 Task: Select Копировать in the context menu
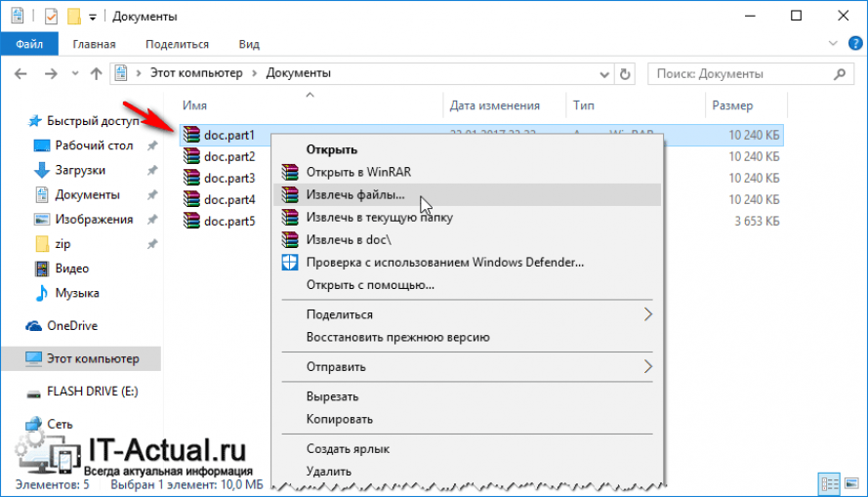tap(339, 419)
